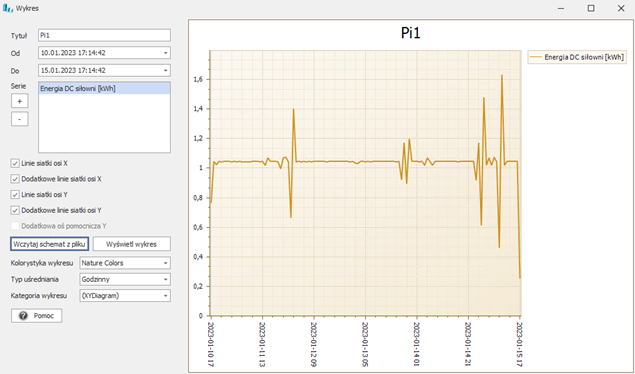Expand Kategoria wykresu XYDiagram dropdown
Screen dimensions: 635x374
pos(165,296)
